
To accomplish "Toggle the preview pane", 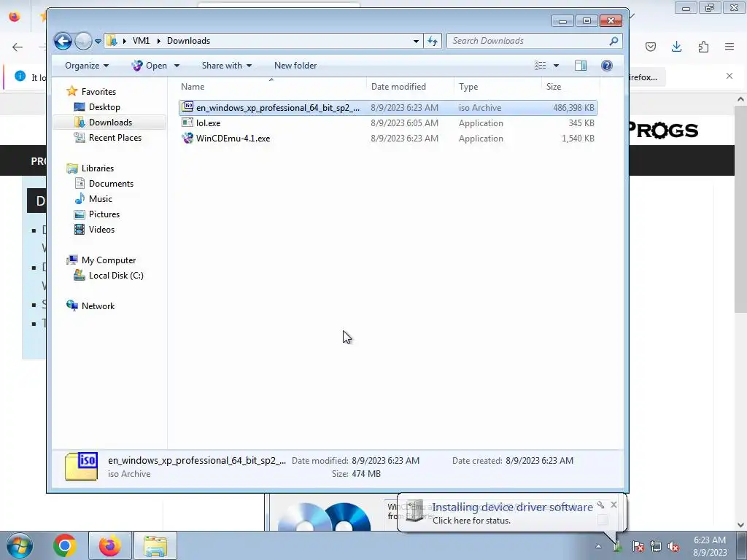I will pyautogui.click(x=580, y=66).
